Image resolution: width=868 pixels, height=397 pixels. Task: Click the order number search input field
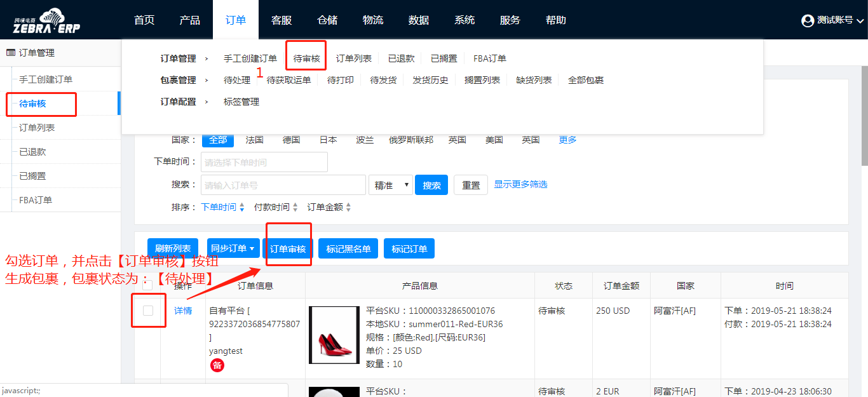(283, 185)
